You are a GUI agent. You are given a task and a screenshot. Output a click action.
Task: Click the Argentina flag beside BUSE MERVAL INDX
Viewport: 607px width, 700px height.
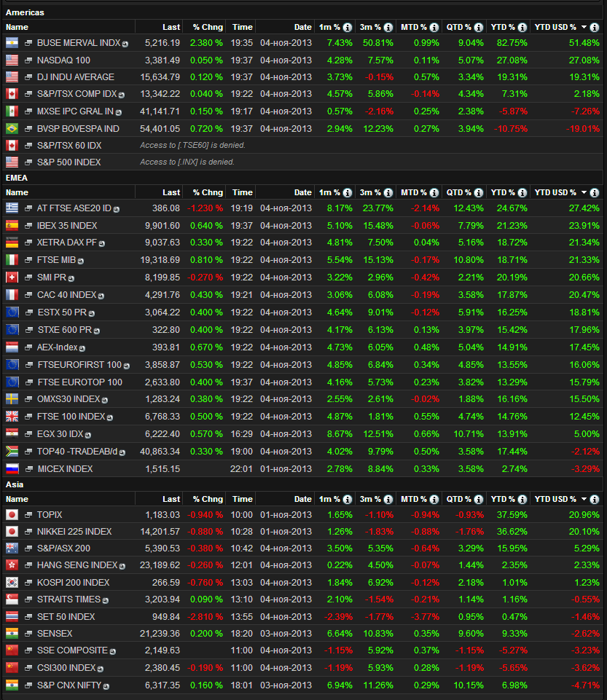tap(12, 43)
